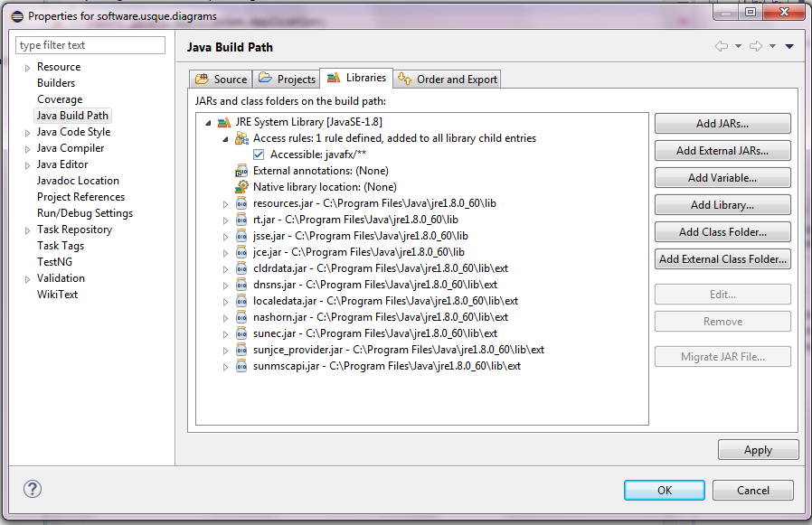The image size is (812, 525).
Task: Expand the Resource category in sidebar
Action: tap(27, 68)
